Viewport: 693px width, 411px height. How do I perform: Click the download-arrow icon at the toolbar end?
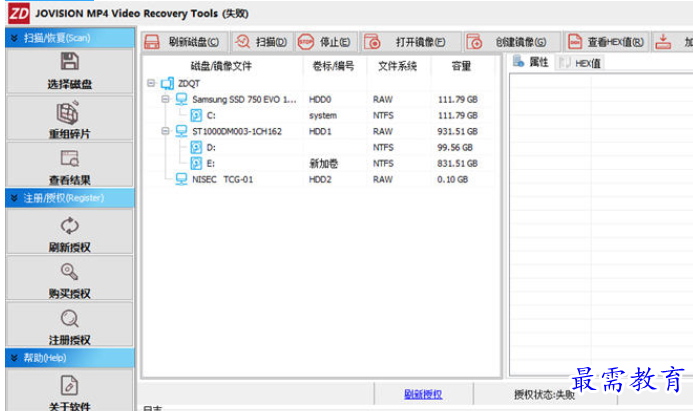[x=663, y=42]
